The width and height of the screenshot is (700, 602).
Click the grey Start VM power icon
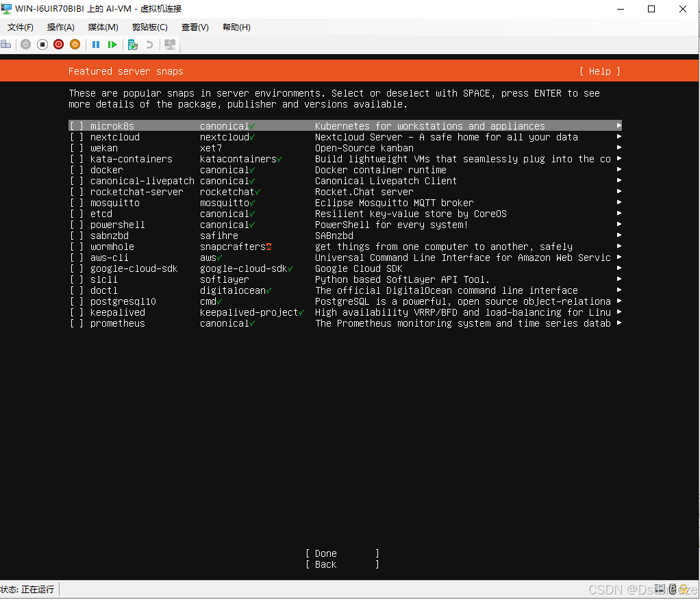click(26, 45)
